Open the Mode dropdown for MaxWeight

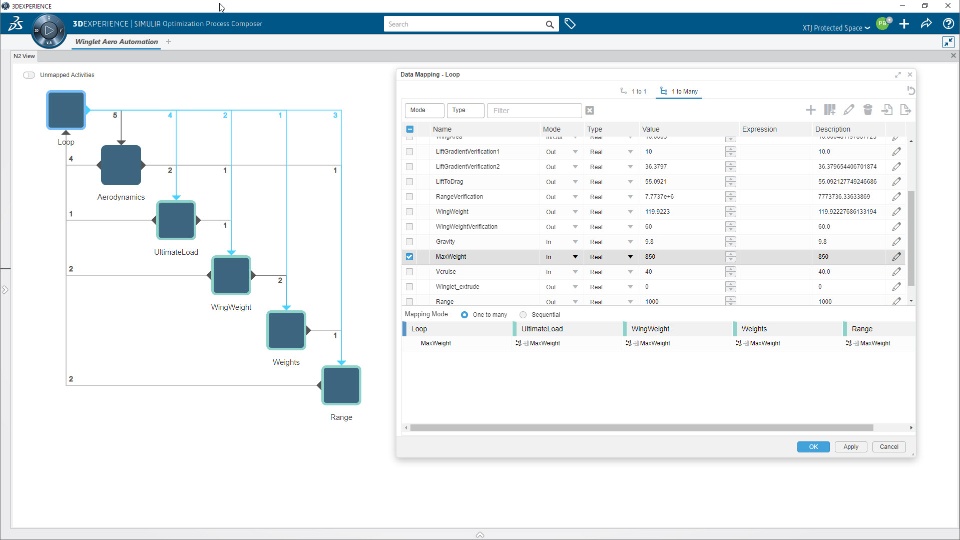pyautogui.click(x=575, y=257)
